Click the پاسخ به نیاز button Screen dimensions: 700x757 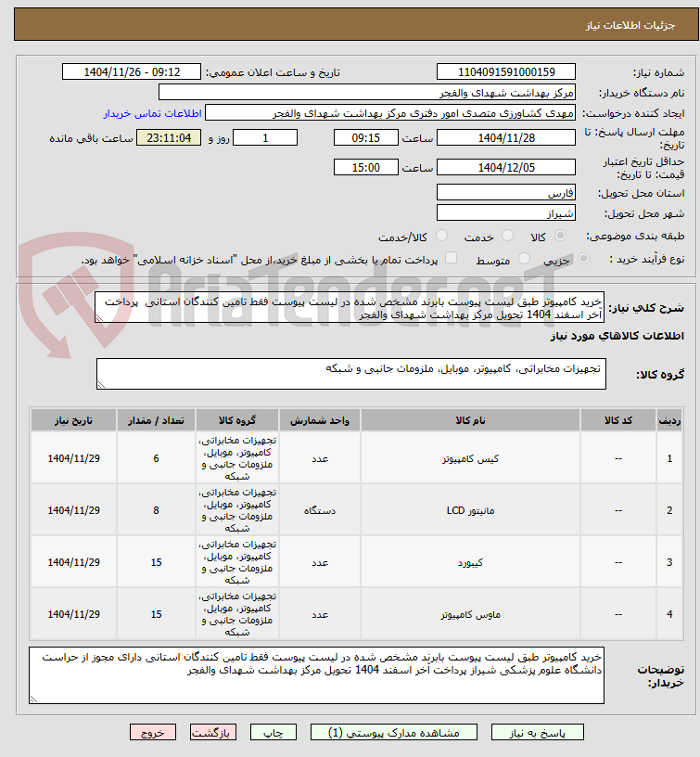(x=538, y=732)
